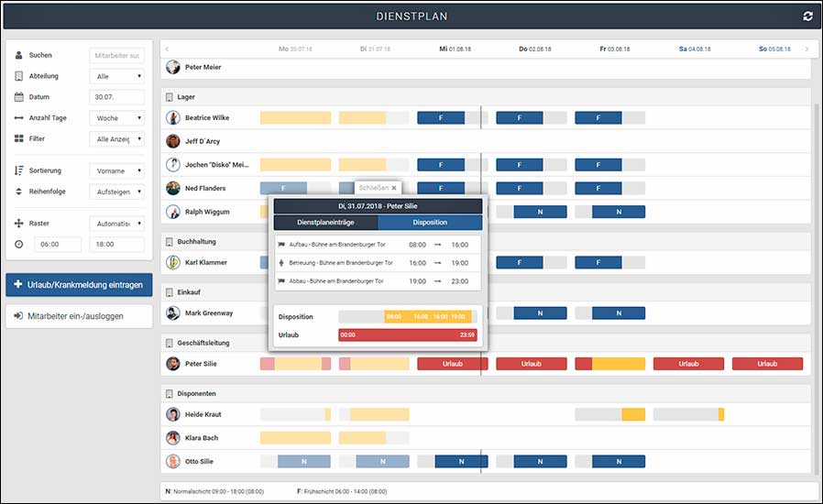The width and height of the screenshot is (823, 504).
Task: Expand the Anzahl Tage dropdown
Action: click(116, 118)
